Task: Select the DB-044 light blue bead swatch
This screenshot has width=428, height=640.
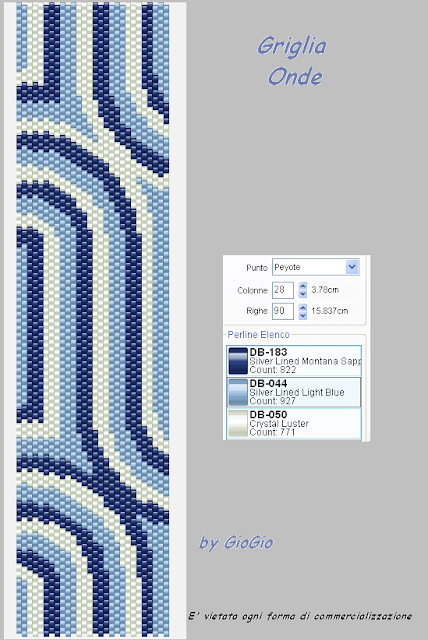Action: click(x=238, y=392)
